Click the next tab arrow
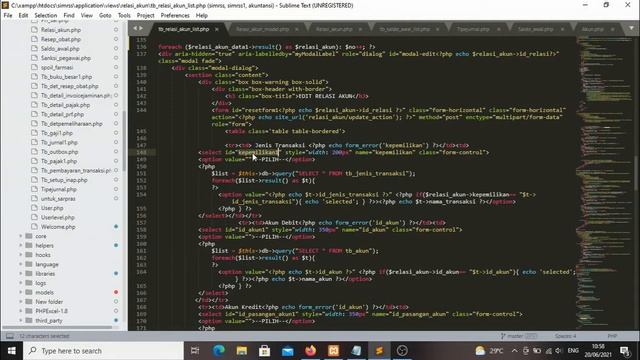 (x=141, y=28)
